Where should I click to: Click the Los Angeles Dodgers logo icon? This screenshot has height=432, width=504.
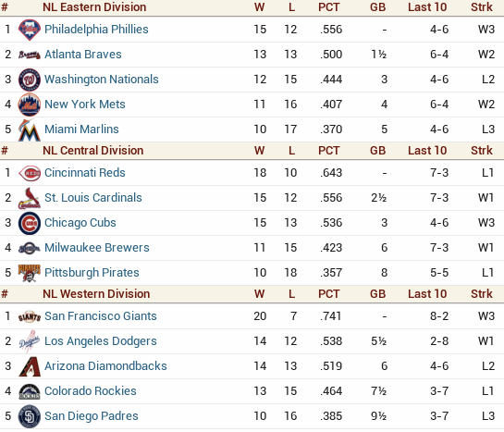click(30, 341)
